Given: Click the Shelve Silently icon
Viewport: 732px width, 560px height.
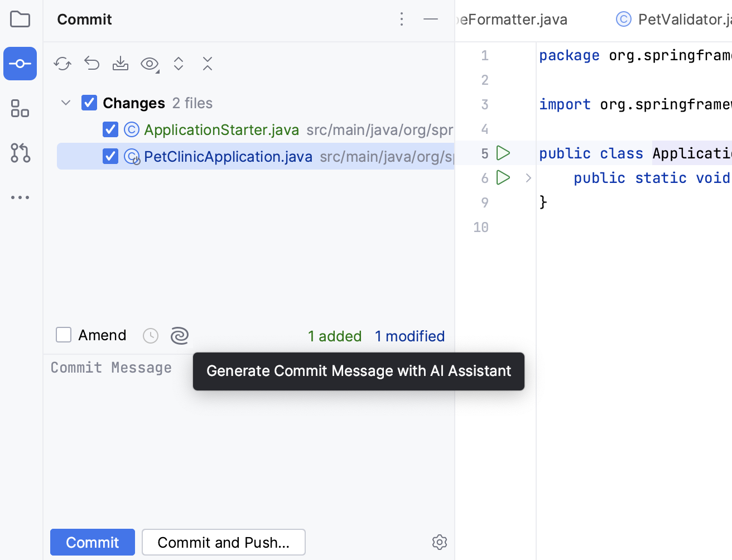Looking at the screenshot, I should pyautogui.click(x=120, y=64).
